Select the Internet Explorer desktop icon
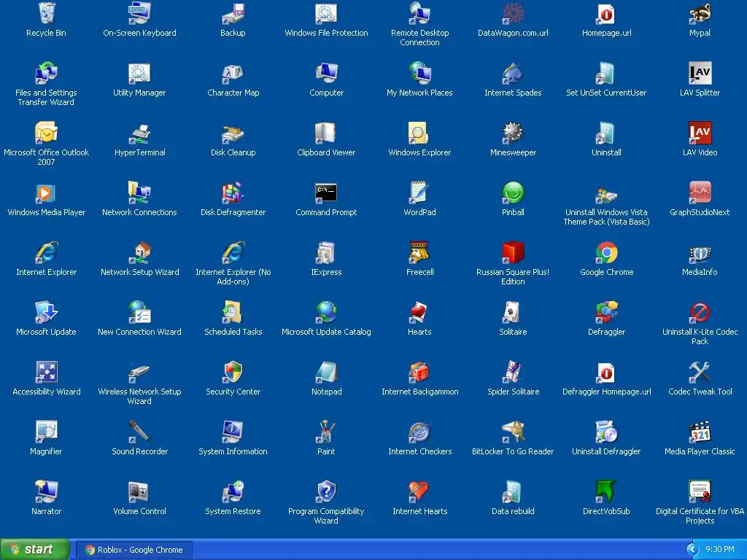The height and width of the screenshot is (560, 747). tap(46, 252)
